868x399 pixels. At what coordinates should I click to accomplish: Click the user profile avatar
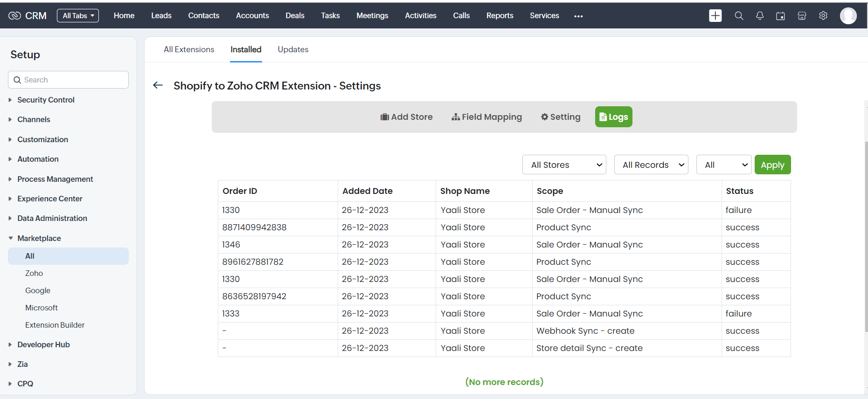pos(848,16)
